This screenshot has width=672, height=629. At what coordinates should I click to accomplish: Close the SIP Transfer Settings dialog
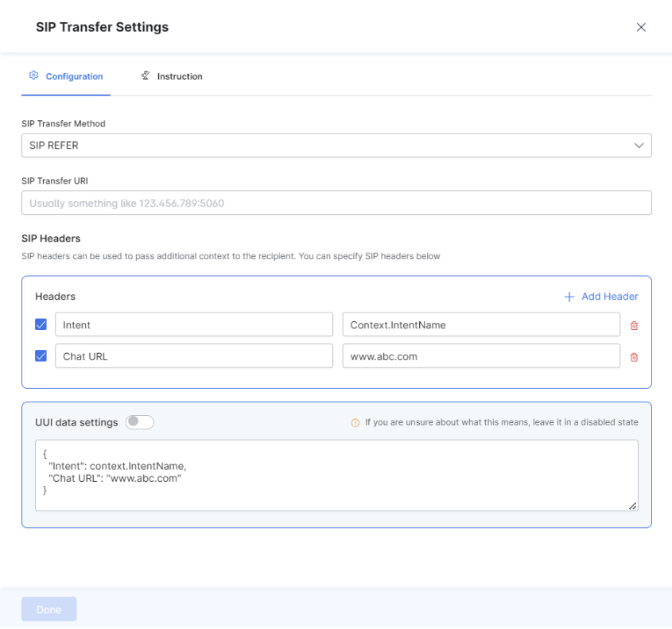[x=641, y=27]
